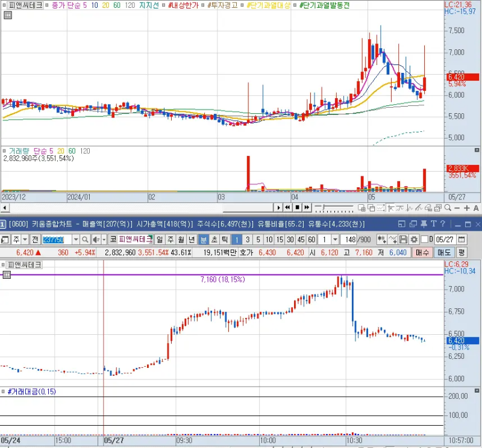
Task: Click the magnifier icon in daily chart toolbar
Action: click(x=448, y=208)
